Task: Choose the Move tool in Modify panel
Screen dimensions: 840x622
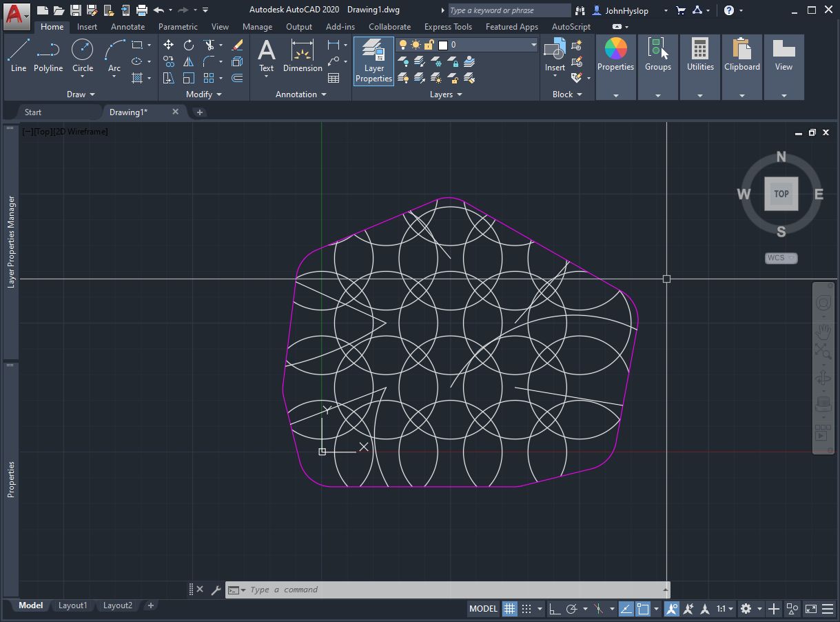Action: (169, 45)
